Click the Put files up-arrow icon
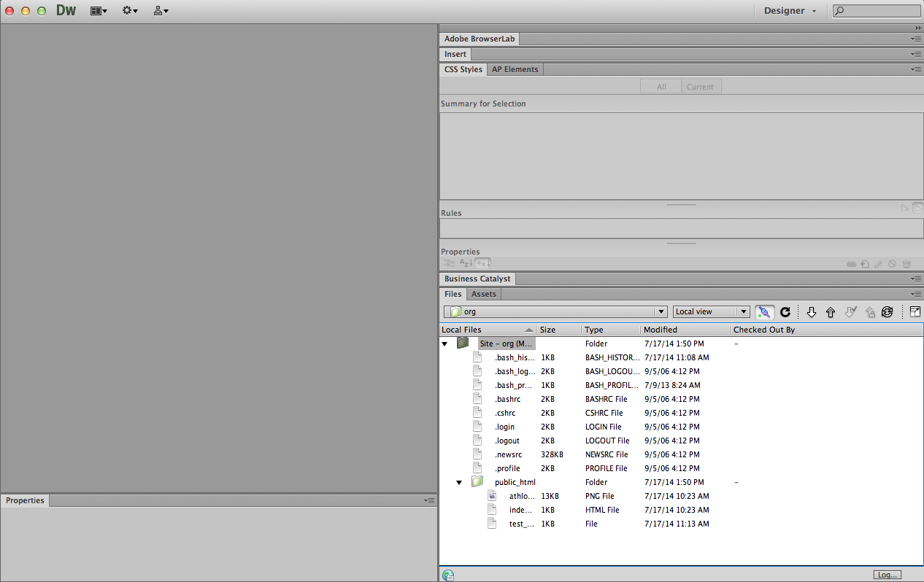 pos(830,312)
